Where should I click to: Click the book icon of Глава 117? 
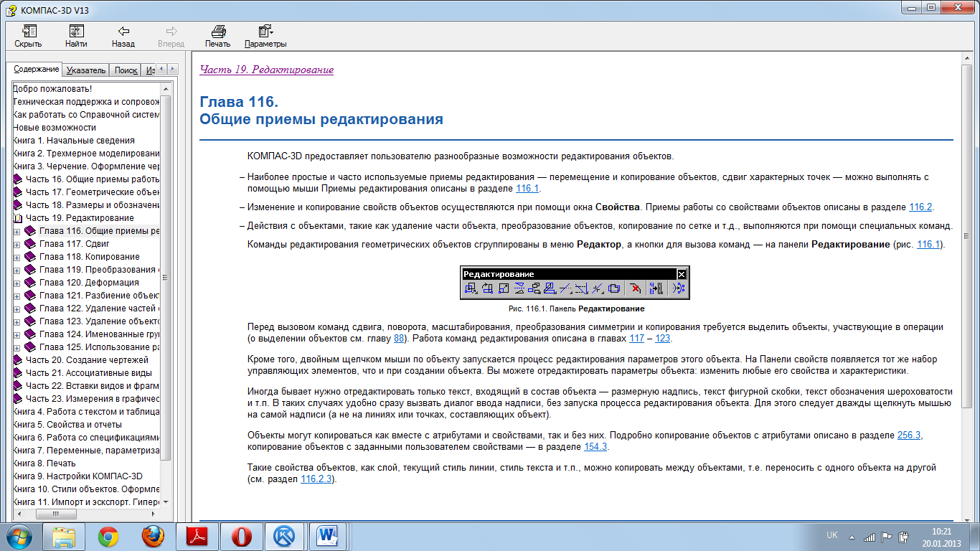pyautogui.click(x=30, y=244)
